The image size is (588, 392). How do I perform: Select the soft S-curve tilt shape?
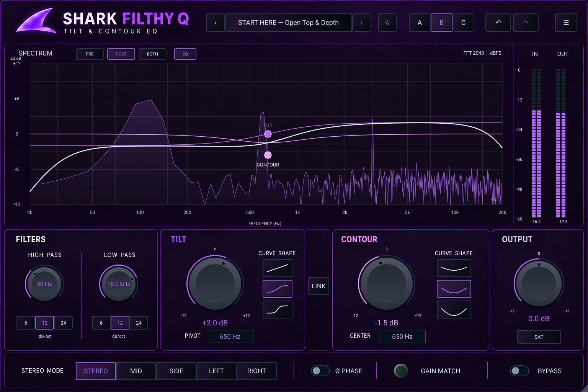(x=278, y=289)
